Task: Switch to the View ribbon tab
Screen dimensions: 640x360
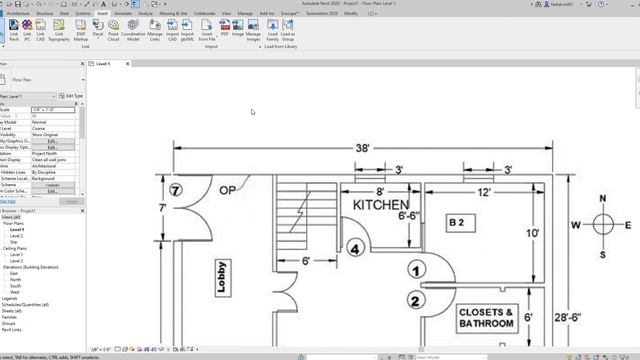Action: [x=226, y=13]
